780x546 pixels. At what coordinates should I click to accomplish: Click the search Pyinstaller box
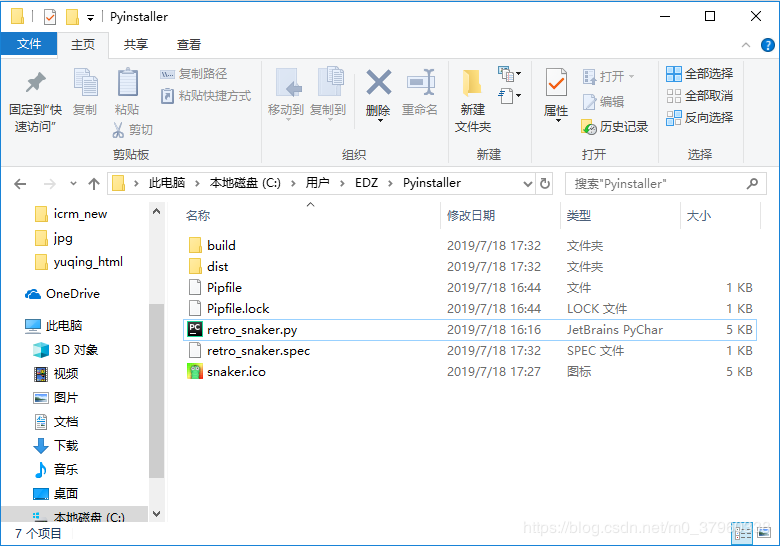pos(666,184)
